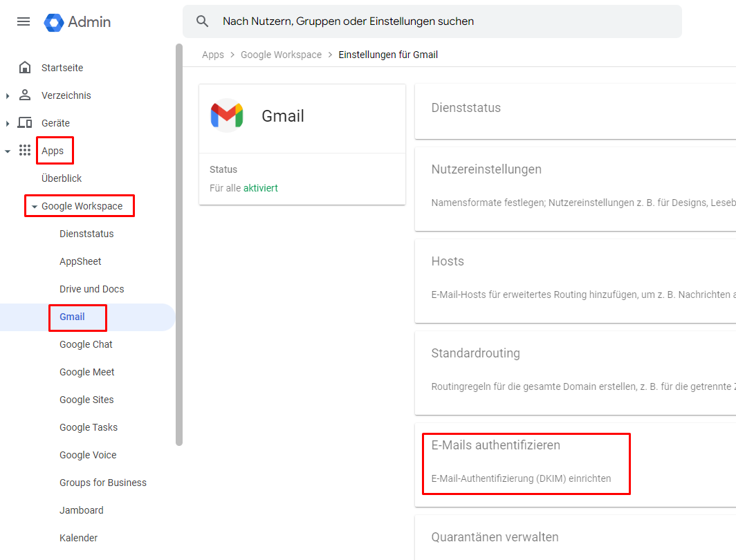Open Geräte in the sidebar
Viewport: 736px width, 560px height.
[x=55, y=123]
